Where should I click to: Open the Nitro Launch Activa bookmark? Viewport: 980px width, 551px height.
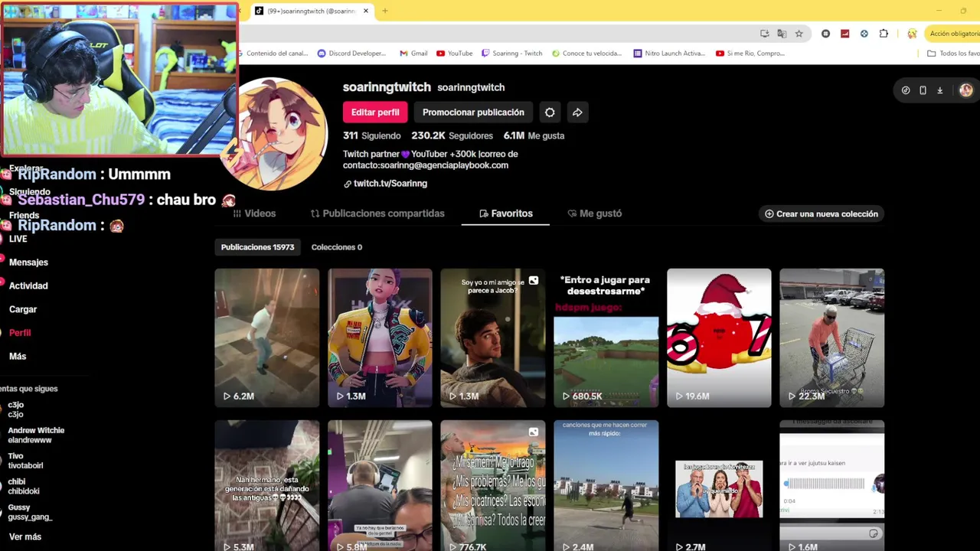click(x=668, y=54)
